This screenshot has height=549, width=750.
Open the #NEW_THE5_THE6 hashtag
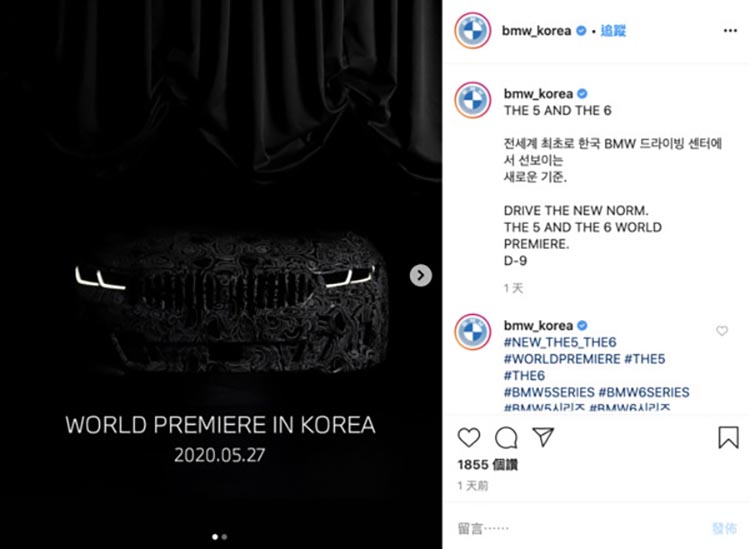tap(560, 342)
